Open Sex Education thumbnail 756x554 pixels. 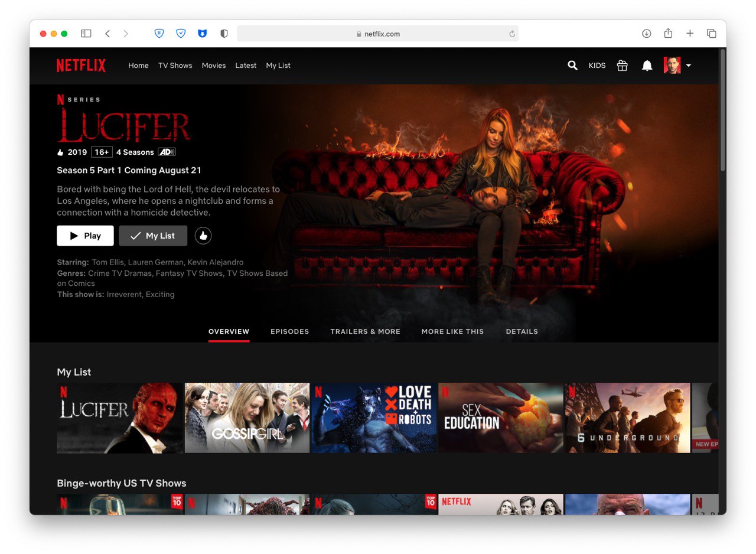[x=501, y=418]
